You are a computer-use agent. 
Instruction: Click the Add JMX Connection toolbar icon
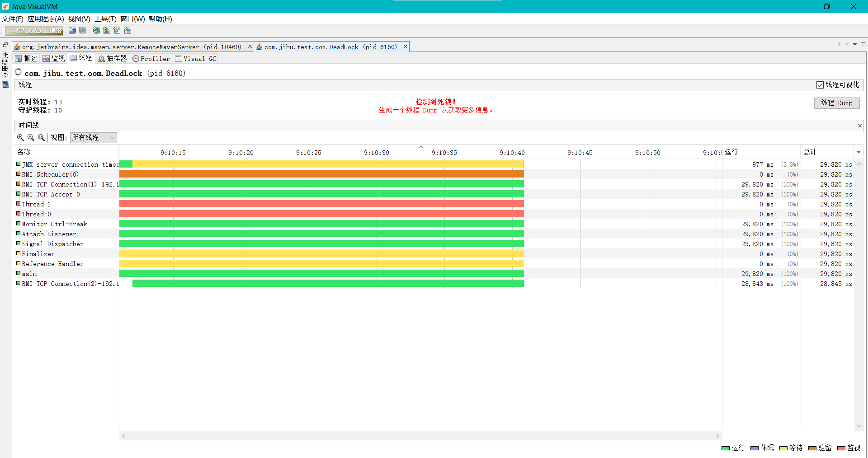[x=107, y=30]
